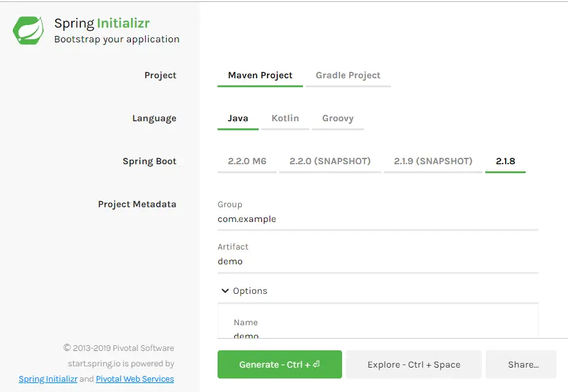
Task: Click Generate - Ctrl + Enter button
Action: [x=280, y=364]
